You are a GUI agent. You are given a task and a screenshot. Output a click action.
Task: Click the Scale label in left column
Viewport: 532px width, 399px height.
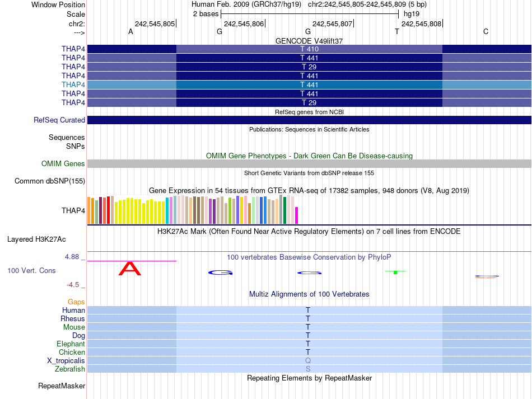(76, 14)
